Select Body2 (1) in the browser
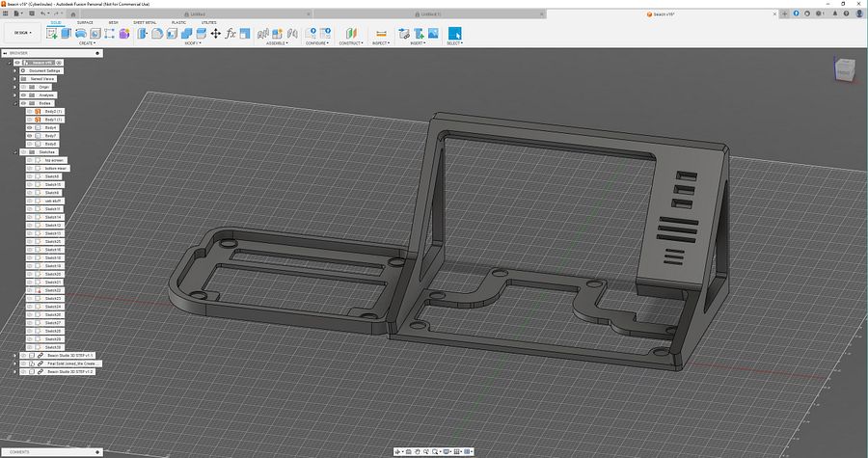Viewport: 868px width, 458px height. pos(53,112)
